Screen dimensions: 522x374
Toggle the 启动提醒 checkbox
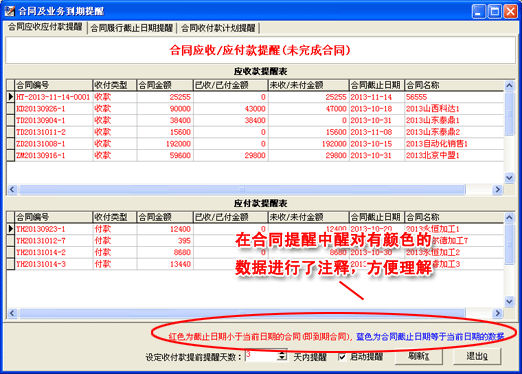click(x=342, y=357)
